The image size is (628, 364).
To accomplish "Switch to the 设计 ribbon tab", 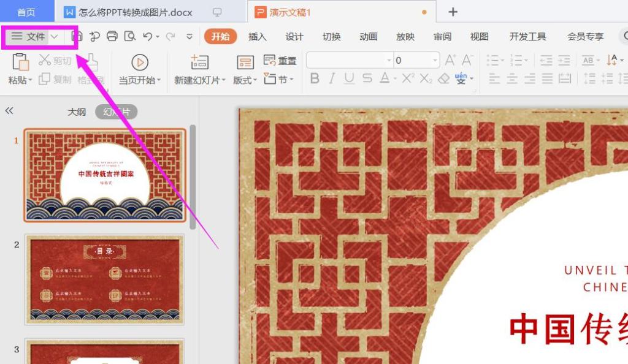I will [294, 36].
